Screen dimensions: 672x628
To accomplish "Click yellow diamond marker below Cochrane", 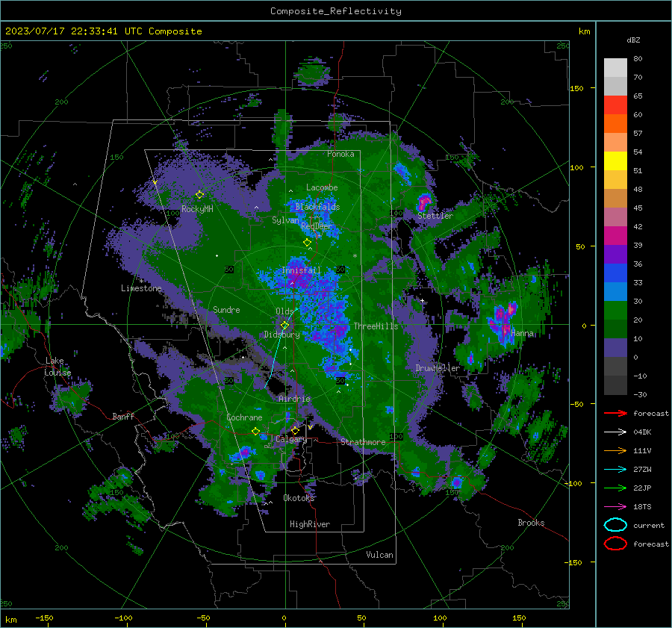I will tap(255, 432).
